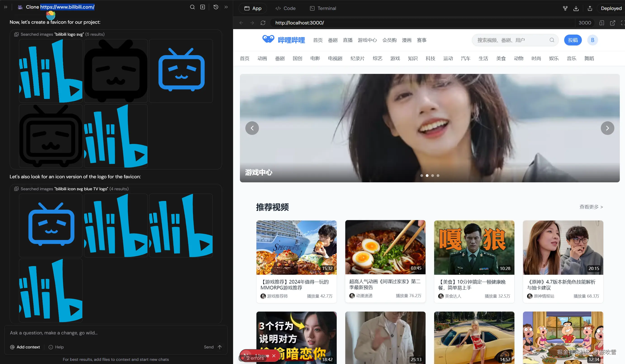This screenshot has height=364, width=625.
Task: Reload the preview with refresh icon
Action: (263, 23)
